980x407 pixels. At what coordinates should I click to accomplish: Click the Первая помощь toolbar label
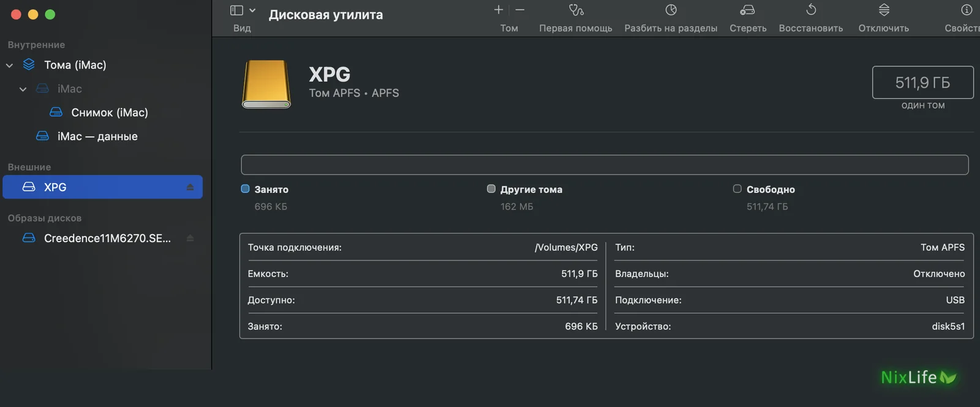(576, 28)
